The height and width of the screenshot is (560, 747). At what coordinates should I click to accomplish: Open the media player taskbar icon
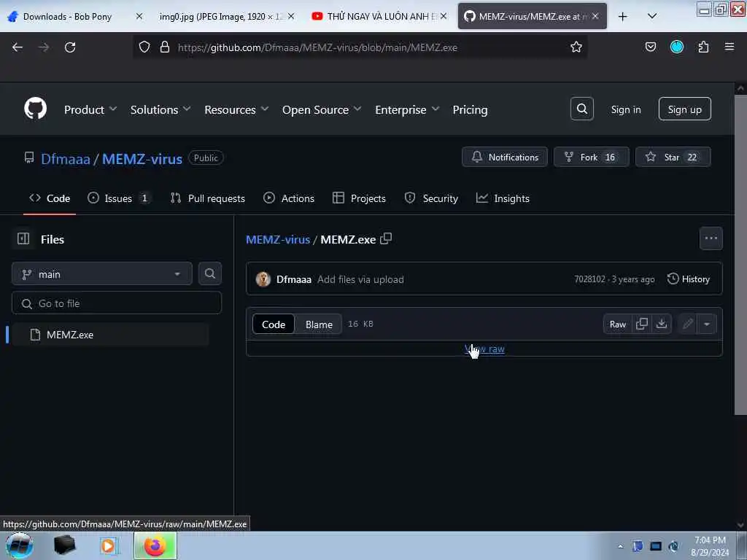(x=108, y=545)
